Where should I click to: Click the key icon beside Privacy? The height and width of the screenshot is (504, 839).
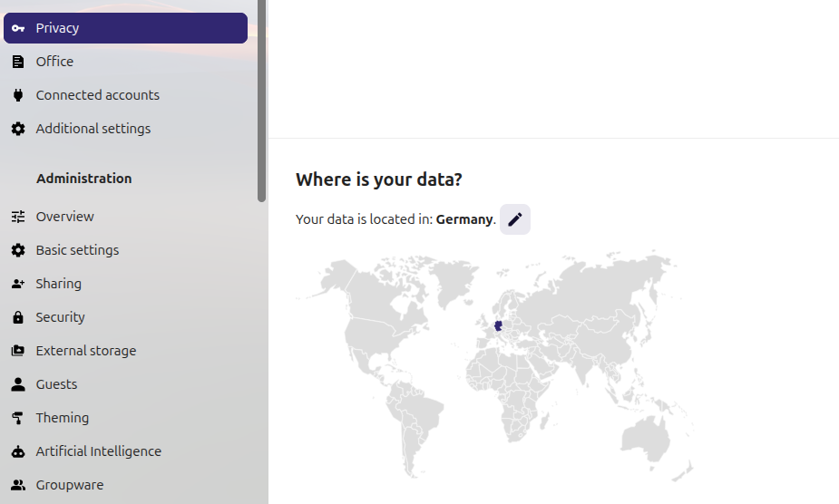tap(18, 28)
